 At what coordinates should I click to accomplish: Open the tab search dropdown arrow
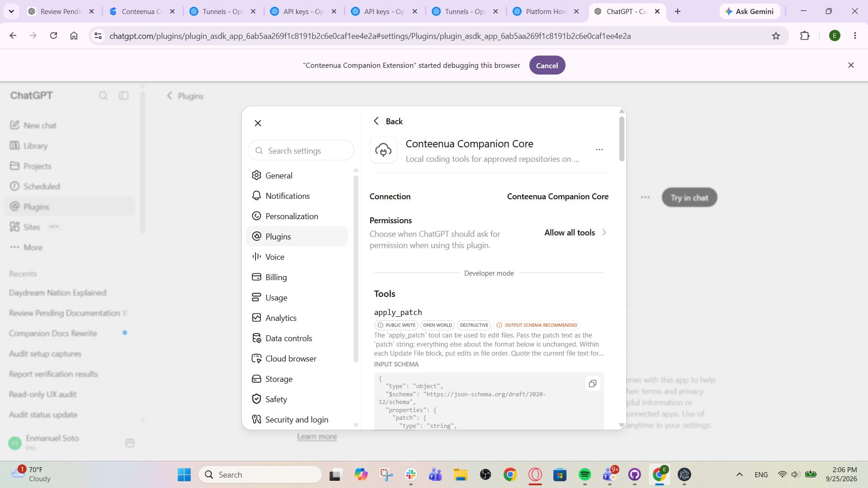tap(11, 11)
